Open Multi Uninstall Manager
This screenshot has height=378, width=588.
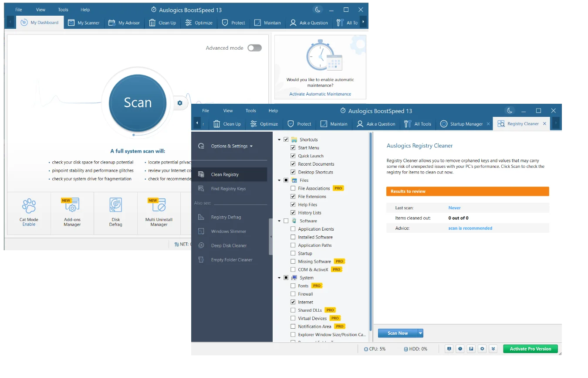tap(159, 205)
